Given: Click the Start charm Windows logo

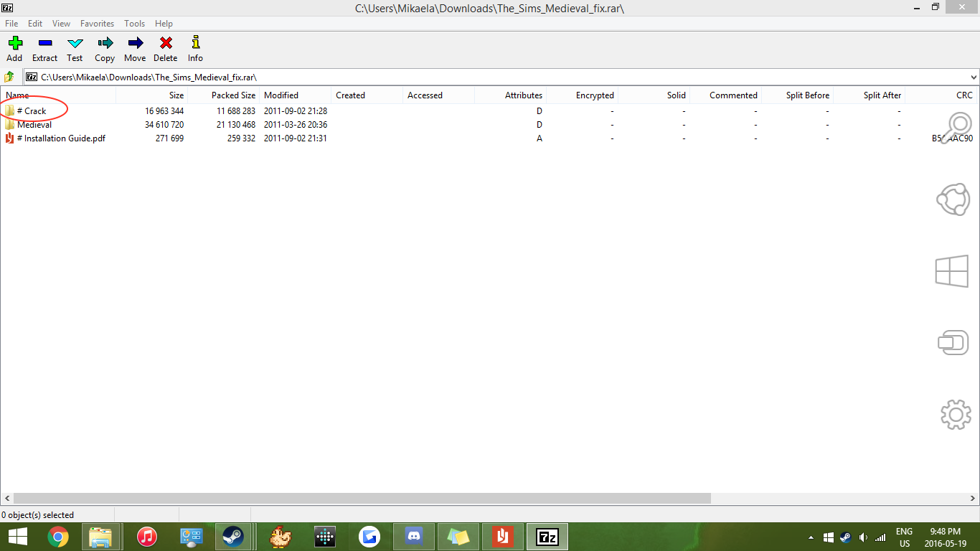Looking at the screenshot, I should tap(952, 273).
